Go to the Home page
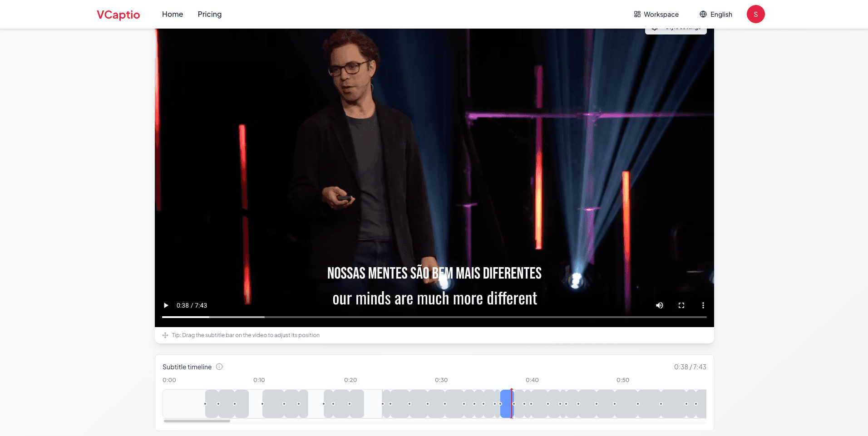868x436 pixels. (173, 14)
